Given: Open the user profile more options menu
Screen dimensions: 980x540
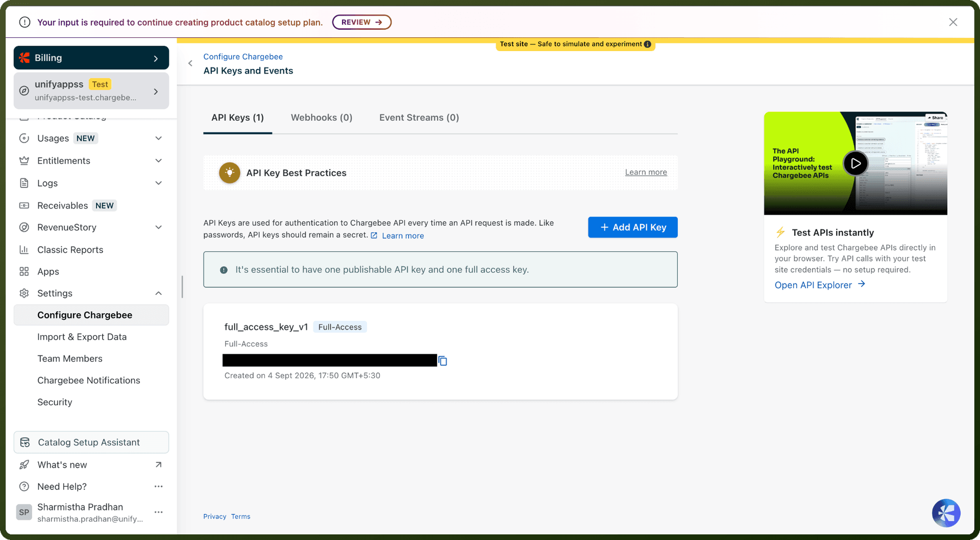Looking at the screenshot, I should [159, 512].
